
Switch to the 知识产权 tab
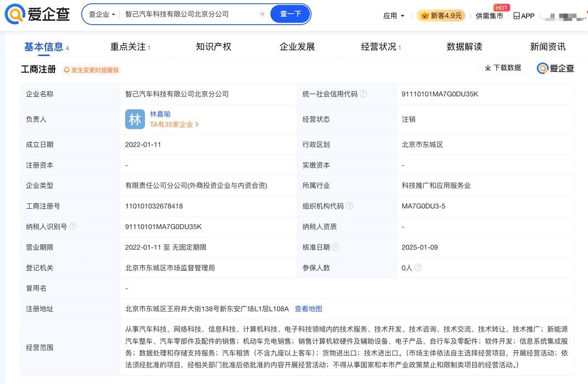pyautogui.click(x=214, y=47)
